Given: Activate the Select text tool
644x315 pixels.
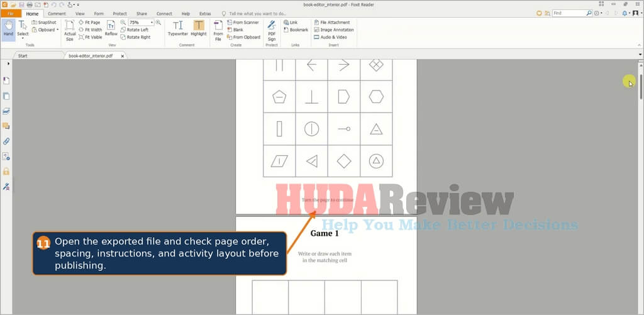Looking at the screenshot, I should 23,30.
